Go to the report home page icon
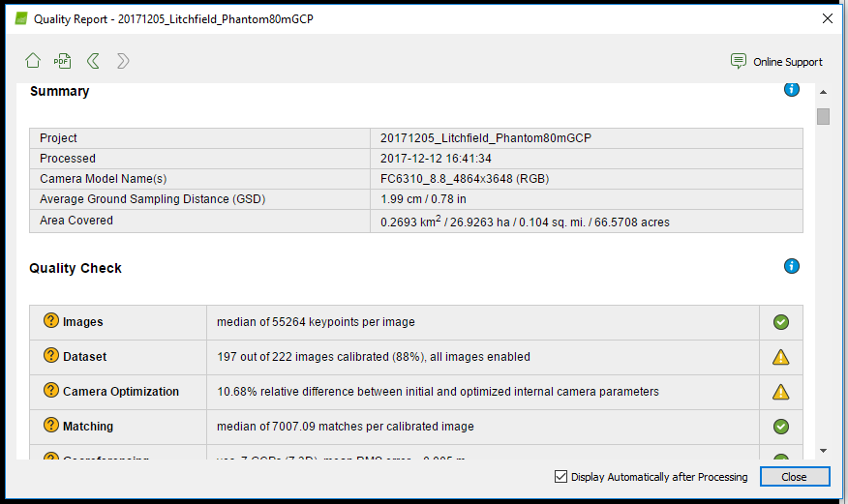The width and height of the screenshot is (848, 504). pyautogui.click(x=33, y=61)
